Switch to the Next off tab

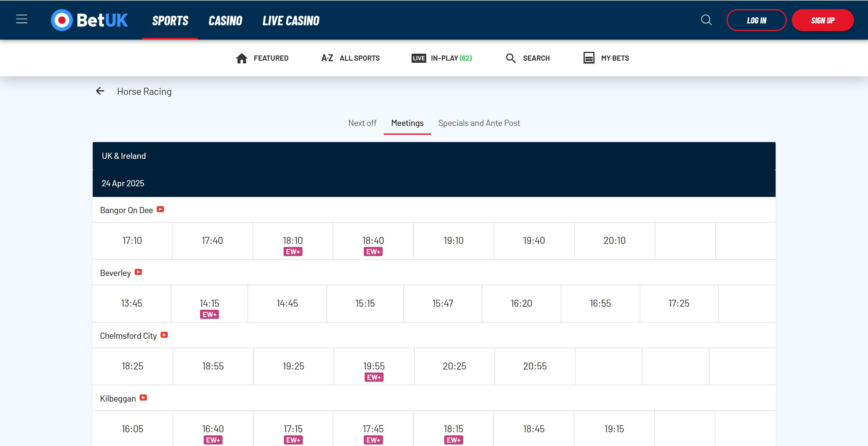pyautogui.click(x=362, y=123)
